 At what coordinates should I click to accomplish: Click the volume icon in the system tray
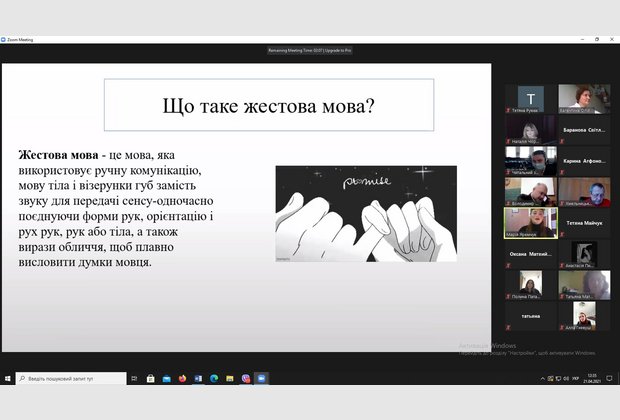[x=564, y=379]
